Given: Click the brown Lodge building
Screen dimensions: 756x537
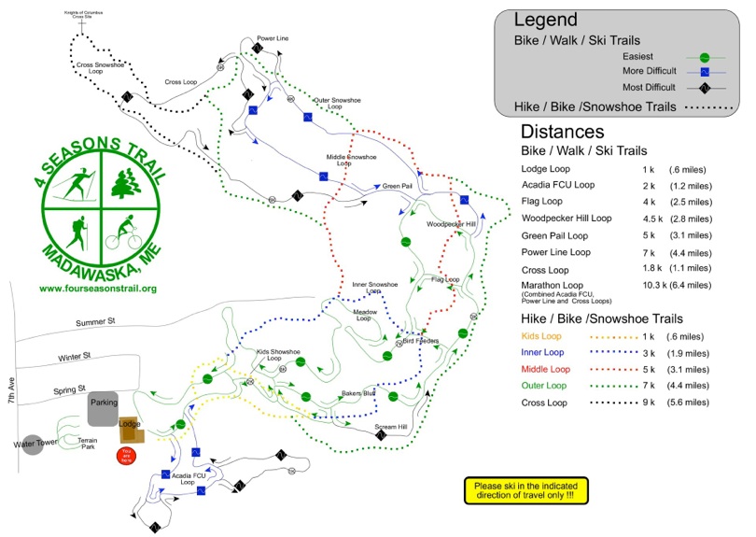Looking at the screenshot, I should point(129,428).
